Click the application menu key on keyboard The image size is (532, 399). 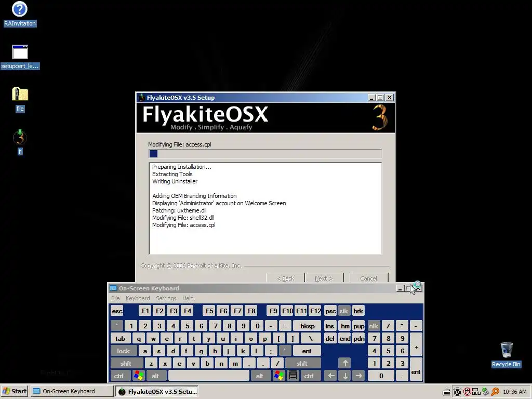point(293,376)
